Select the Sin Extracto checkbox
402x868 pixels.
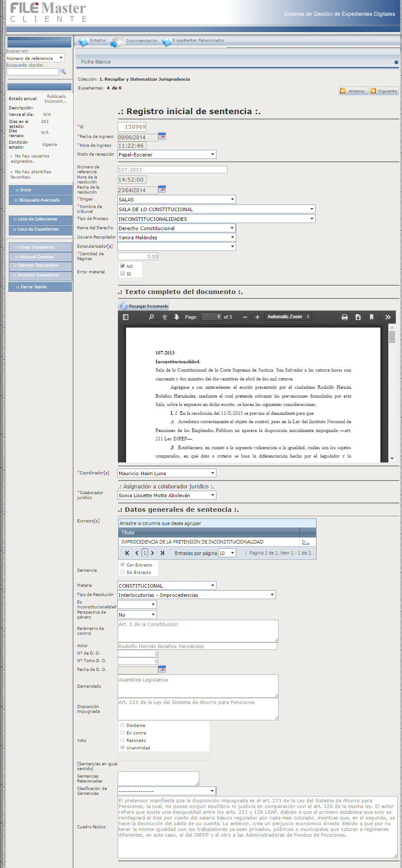pos(123,572)
